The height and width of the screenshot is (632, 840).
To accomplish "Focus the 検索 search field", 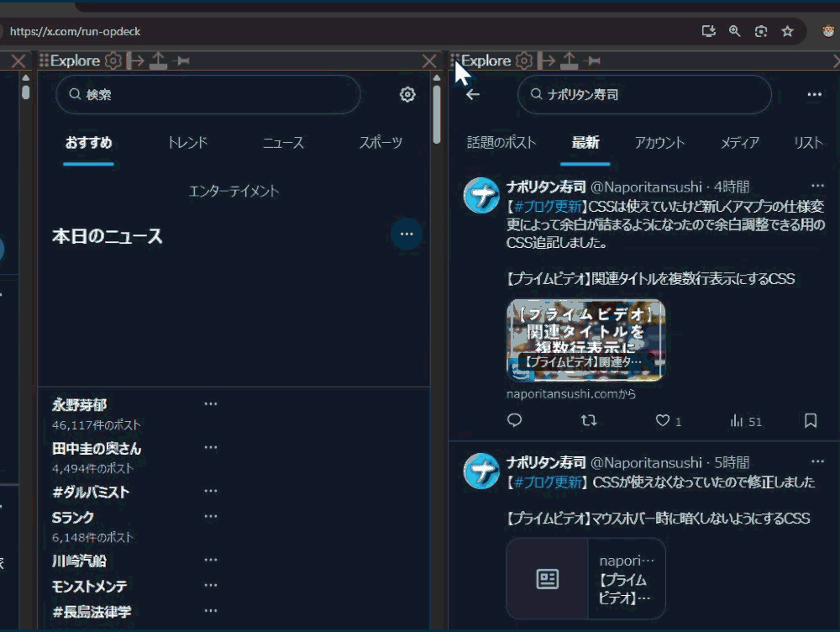I will click(x=207, y=94).
